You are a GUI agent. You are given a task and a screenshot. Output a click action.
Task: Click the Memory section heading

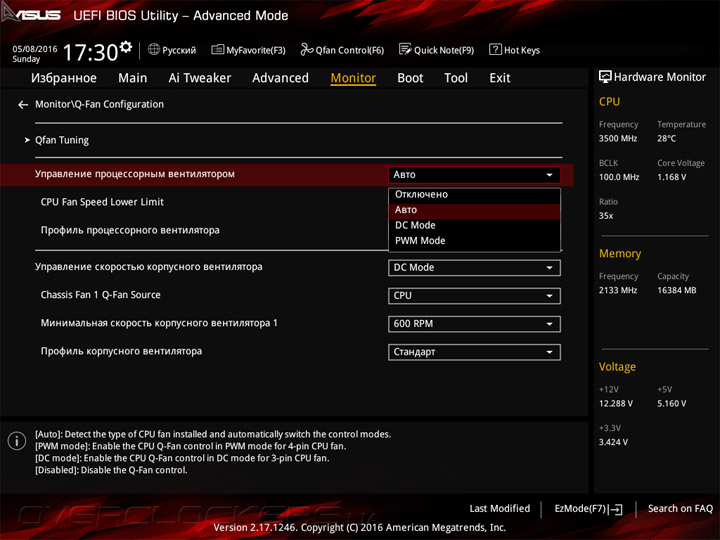pyautogui.click(x=620, y=253)
